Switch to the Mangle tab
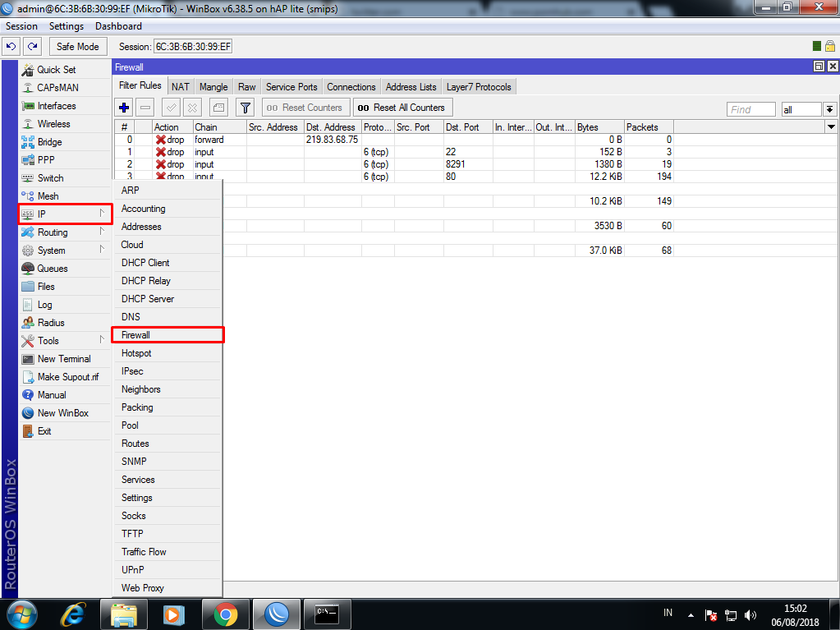Image resolution: width=840 pixels, height=630 pixels. point(213,87)
